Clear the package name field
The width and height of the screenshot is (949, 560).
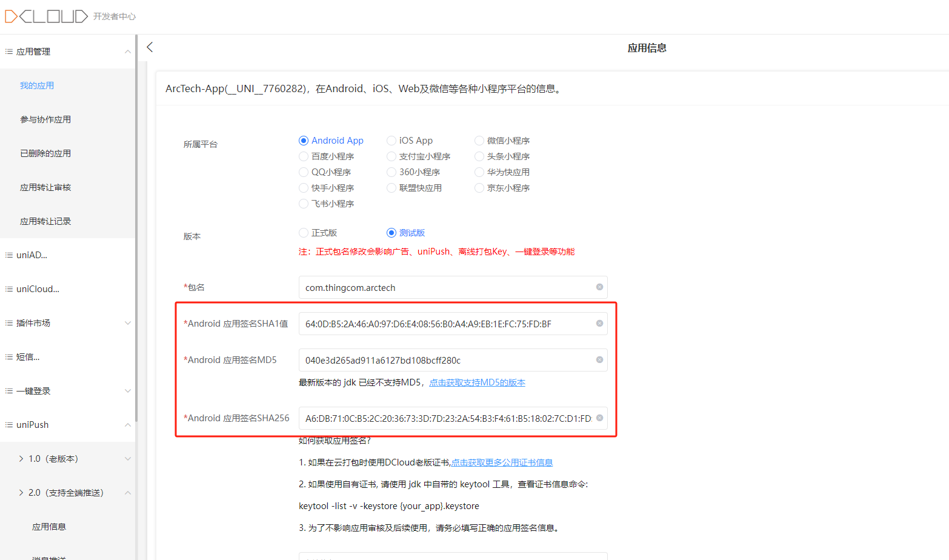click(599, 287)
